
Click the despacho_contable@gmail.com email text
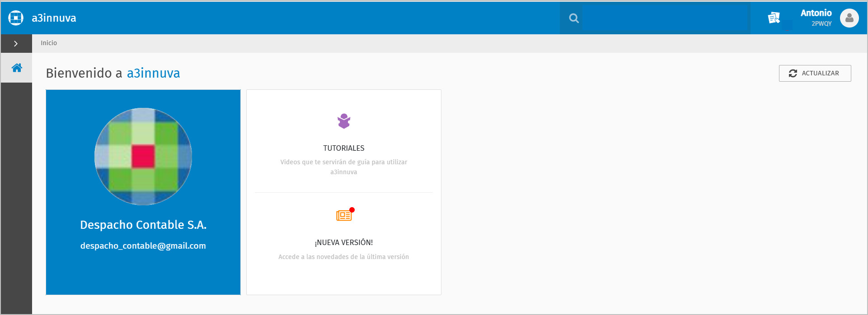(x=143, y=246)
